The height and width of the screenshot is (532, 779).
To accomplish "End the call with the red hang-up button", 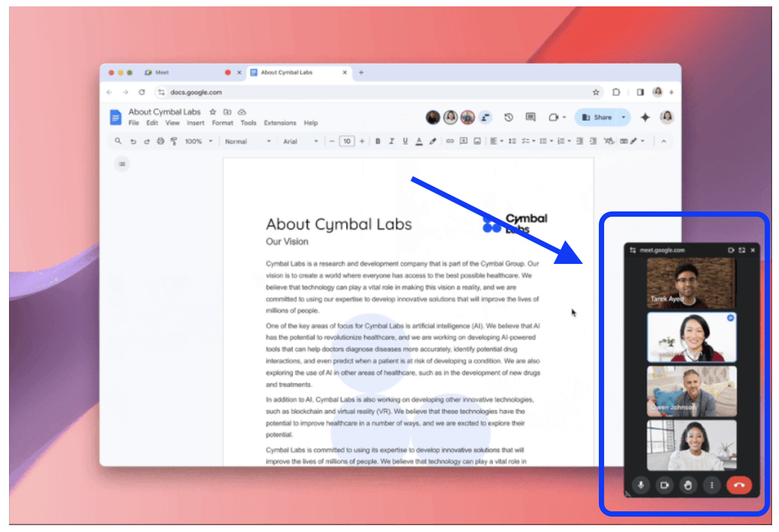I will [x=739, y=485].
